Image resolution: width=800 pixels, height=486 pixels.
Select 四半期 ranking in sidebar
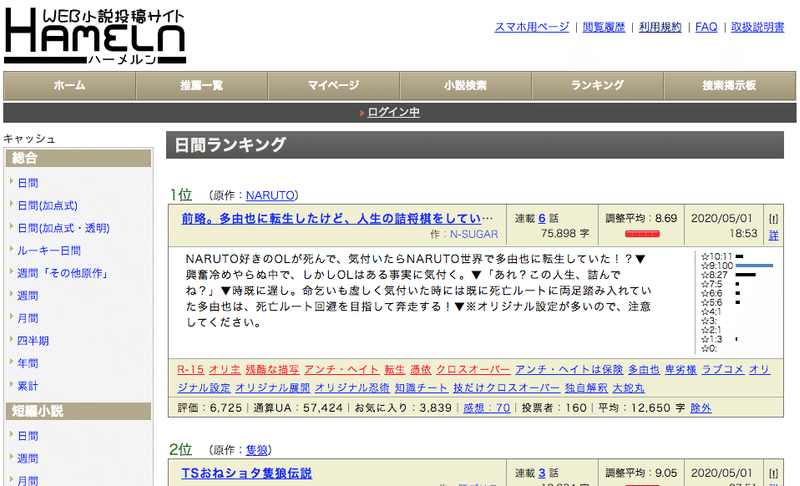(x=33, y=341)
